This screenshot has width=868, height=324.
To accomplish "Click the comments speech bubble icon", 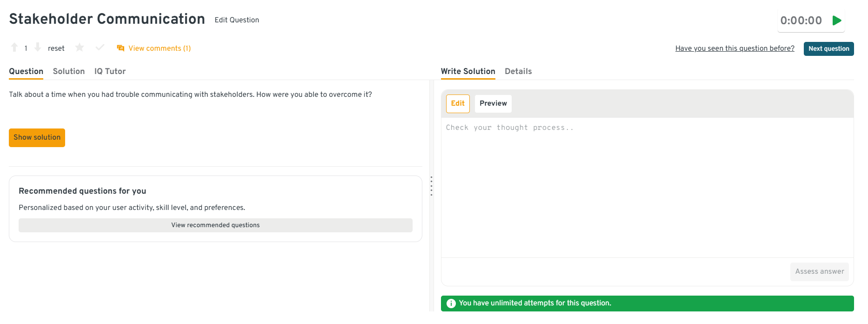I will pos(120,48).
